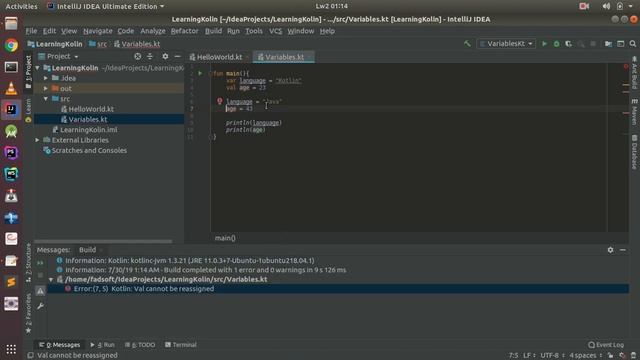Expand External Libraries node
This screenshot has width=640, height=360.
(38, 140)
